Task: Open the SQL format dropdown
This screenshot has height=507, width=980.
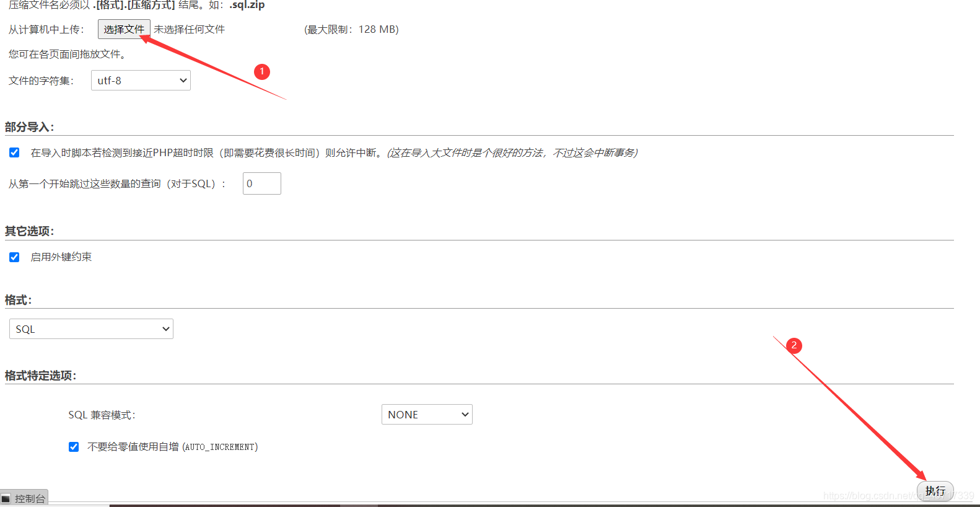Action: point(91,329)
